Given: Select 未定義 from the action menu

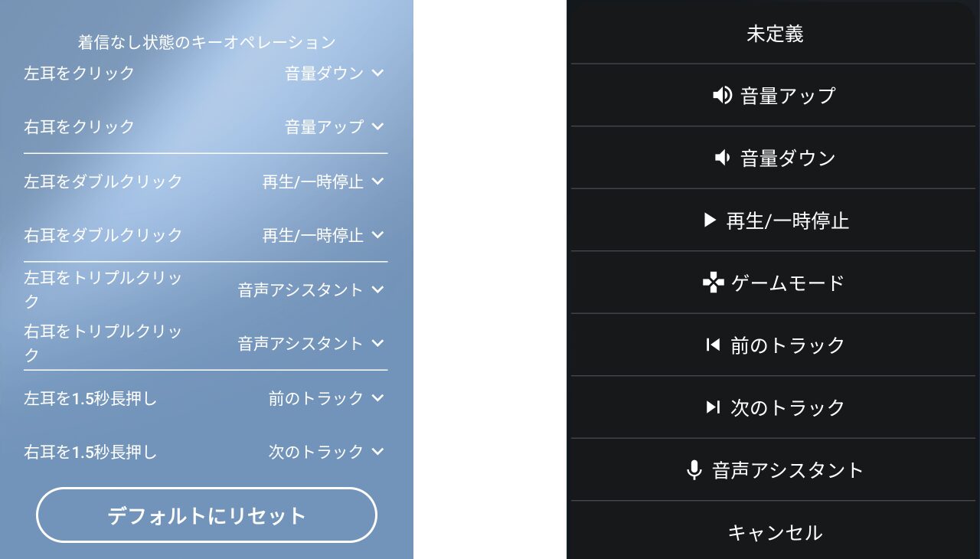Looking at the screenshot, I should (774, 34).
